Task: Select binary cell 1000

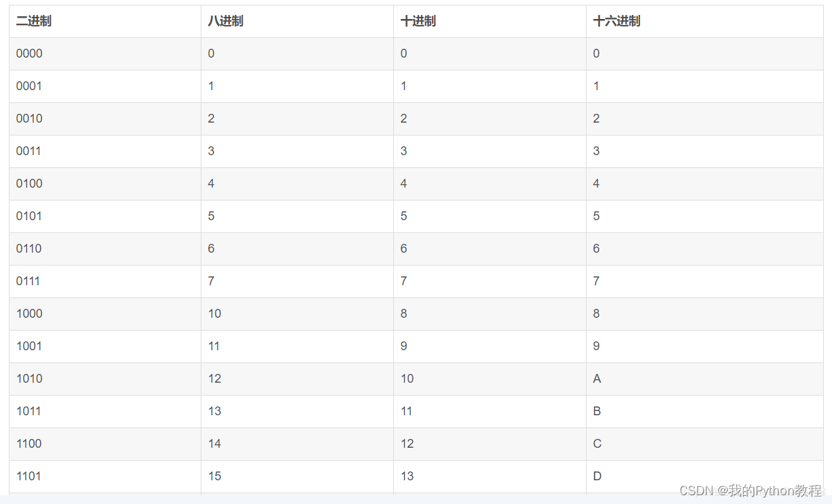Action: pos(29,314)
